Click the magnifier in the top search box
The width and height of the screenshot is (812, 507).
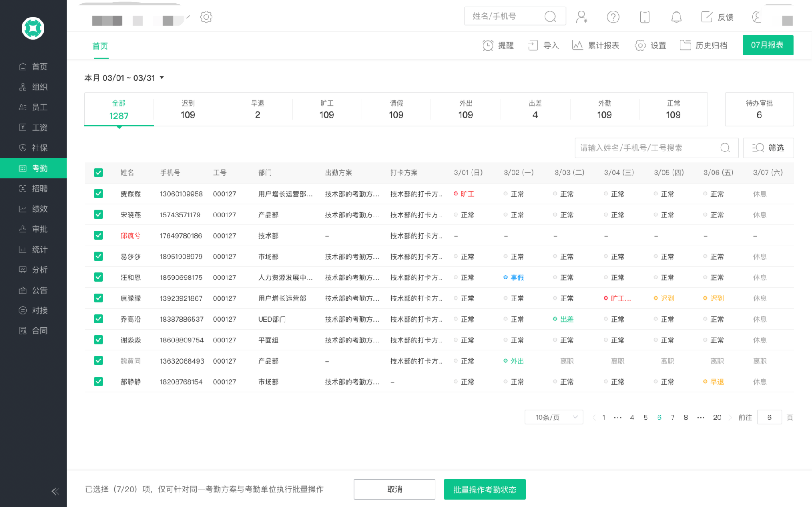550,16
